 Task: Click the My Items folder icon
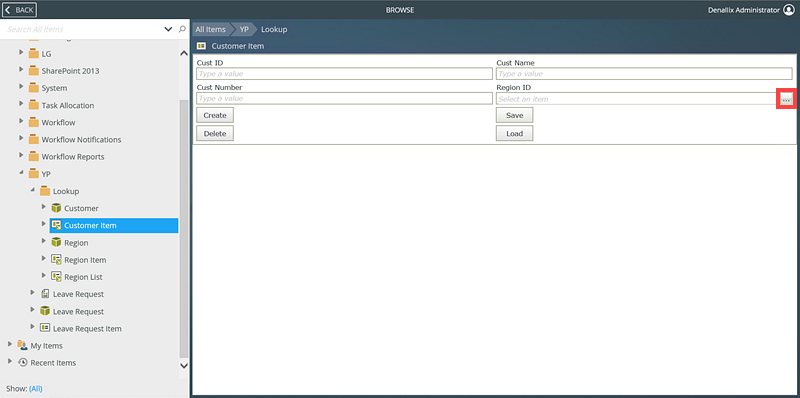pyautogui.click(x=22, y=345)
